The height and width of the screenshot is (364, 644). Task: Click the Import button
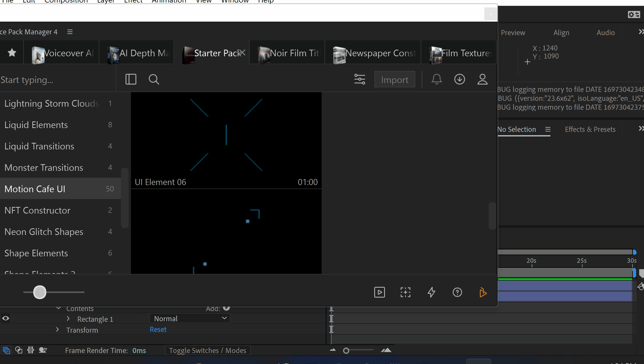(395, 80)
